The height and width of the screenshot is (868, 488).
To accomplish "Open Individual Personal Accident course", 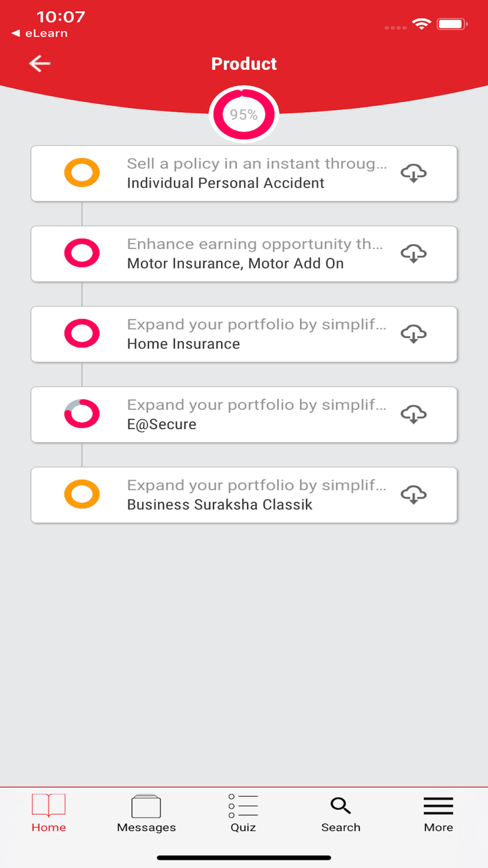I will coord(244,173).
